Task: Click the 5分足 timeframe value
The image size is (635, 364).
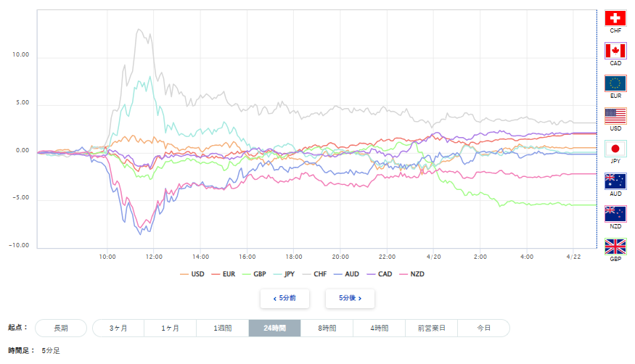Action: click(51, 351)
